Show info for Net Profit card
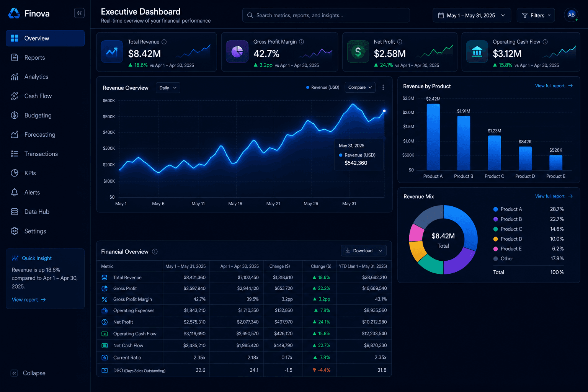This screenshot has height=392, width=588. click(400, 42)
